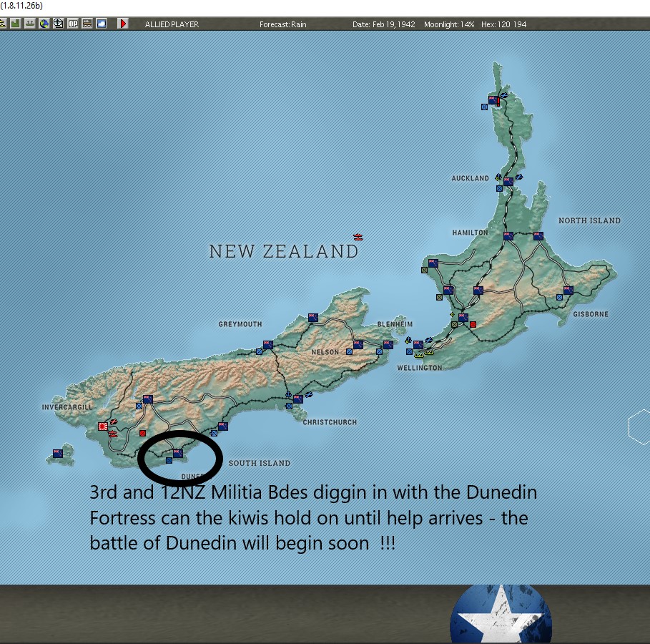The height and width of the screenshot is (644, 650).
Task: Select the air unit icon beside Auckland
Action: click(518, 177)
